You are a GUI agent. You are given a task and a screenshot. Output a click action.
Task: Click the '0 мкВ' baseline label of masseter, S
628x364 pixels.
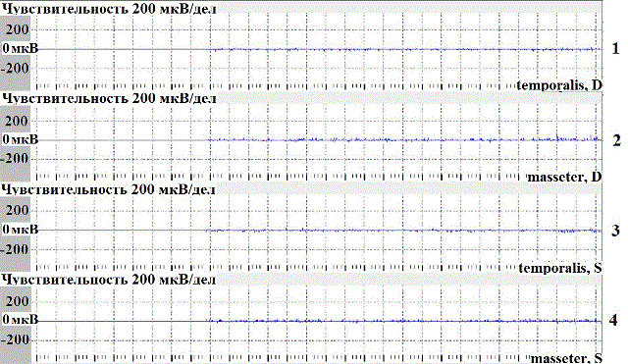[21, 320]
